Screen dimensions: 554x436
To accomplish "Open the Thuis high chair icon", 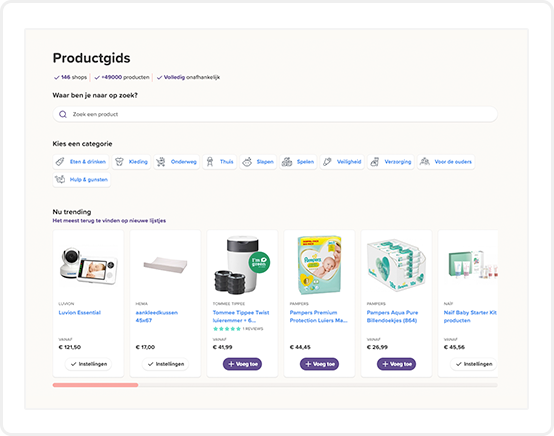I will 210,162.
